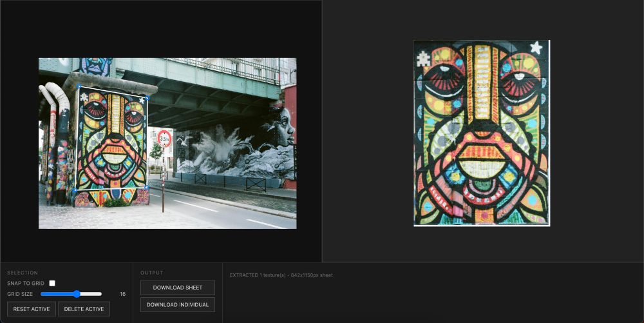The image size is (644, 323).
Task: Click the GRID SIZE label
Action: pyautogui.click(x=20, y=294)
